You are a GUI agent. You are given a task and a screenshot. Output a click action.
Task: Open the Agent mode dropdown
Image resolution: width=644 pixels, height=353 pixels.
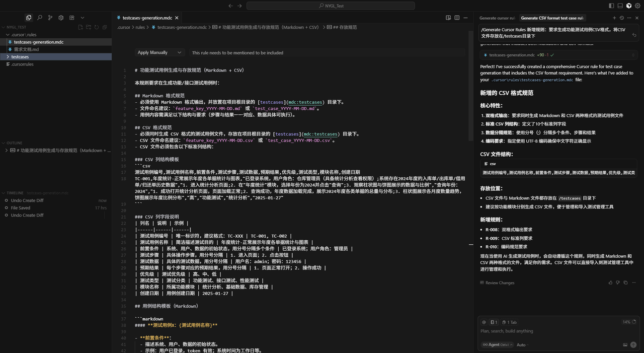click(x=497, y=345)
